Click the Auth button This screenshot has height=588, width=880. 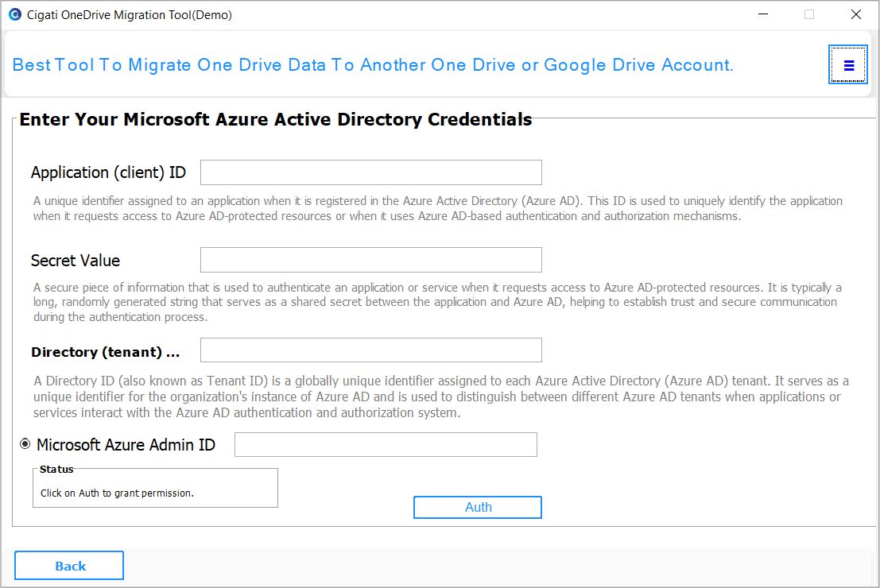pyautogui.click(x=478, y=507)
